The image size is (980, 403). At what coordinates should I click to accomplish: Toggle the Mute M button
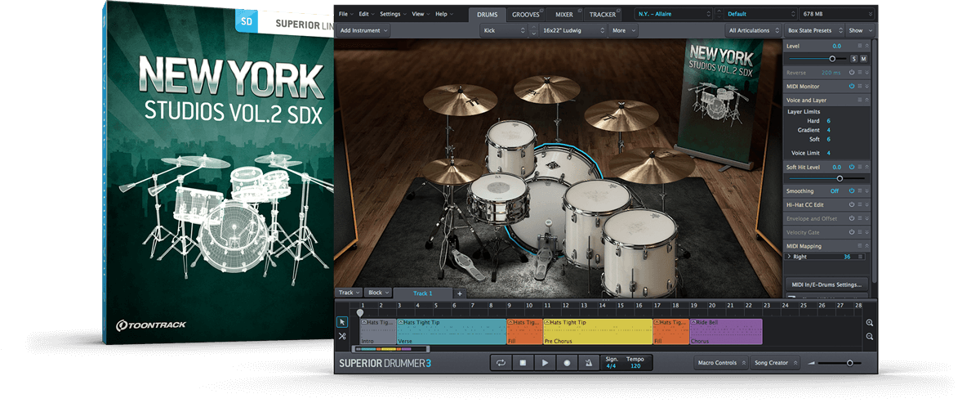[863, 59]
